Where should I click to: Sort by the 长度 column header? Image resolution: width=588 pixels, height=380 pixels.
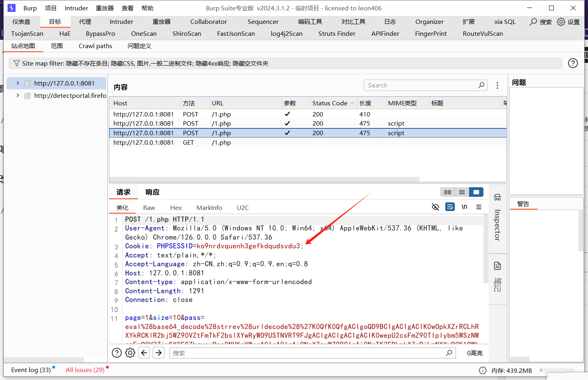click(371, 103)
